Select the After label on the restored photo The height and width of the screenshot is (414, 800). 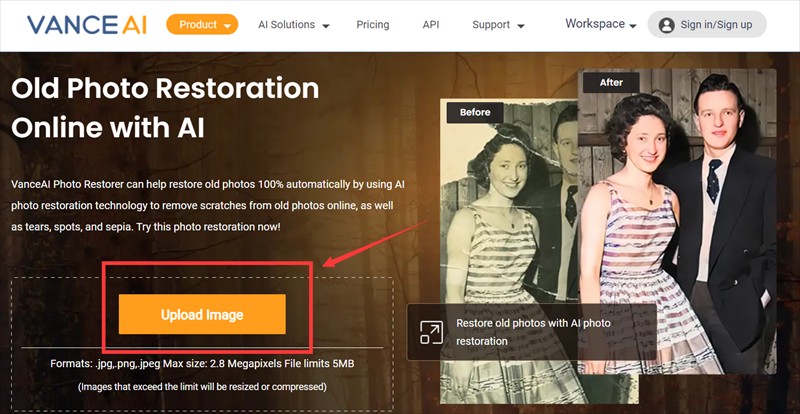(611, 82)
